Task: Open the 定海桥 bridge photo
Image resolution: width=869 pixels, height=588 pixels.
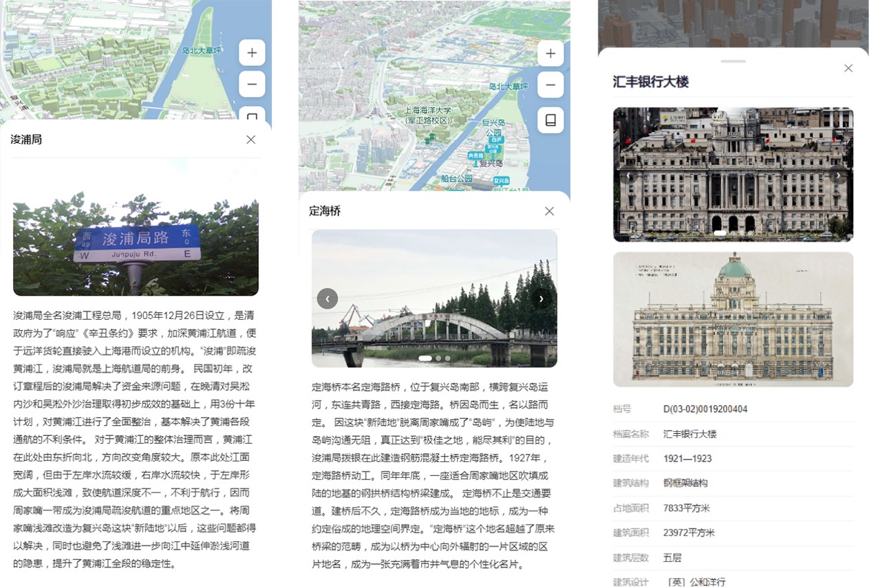Action: (x=434, y=298)
